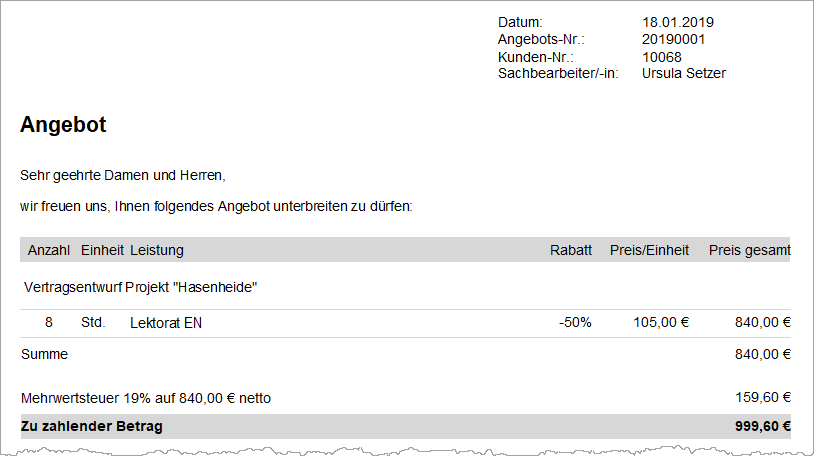Image resolution: width=814 pixels, height=456 pixels.
Task: Click the -50% discount value
Action: (575, 323)
